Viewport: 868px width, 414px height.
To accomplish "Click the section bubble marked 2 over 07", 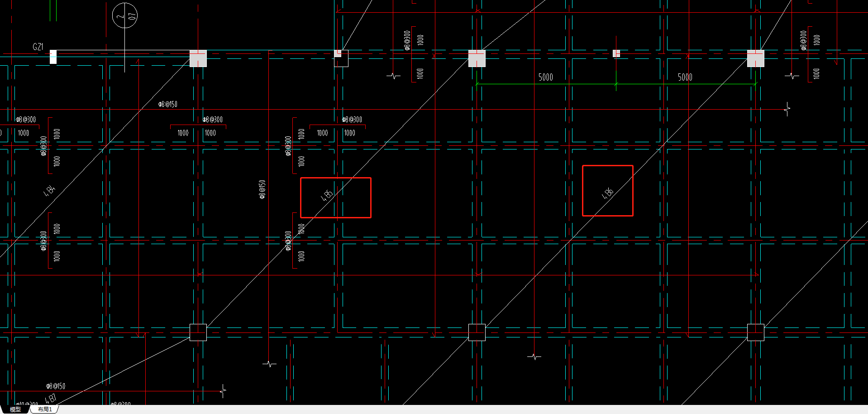I will pyautogui.click(x=125, y=15).
